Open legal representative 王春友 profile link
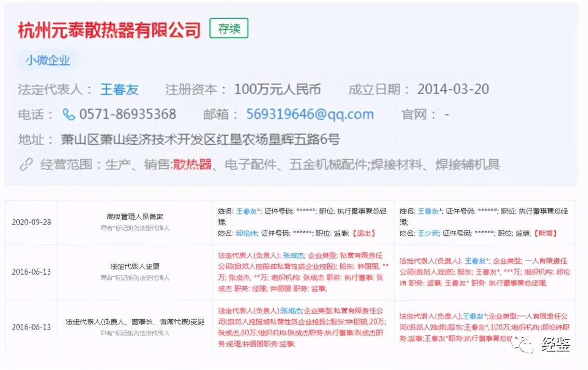The image size is (588, 370). 119,89
